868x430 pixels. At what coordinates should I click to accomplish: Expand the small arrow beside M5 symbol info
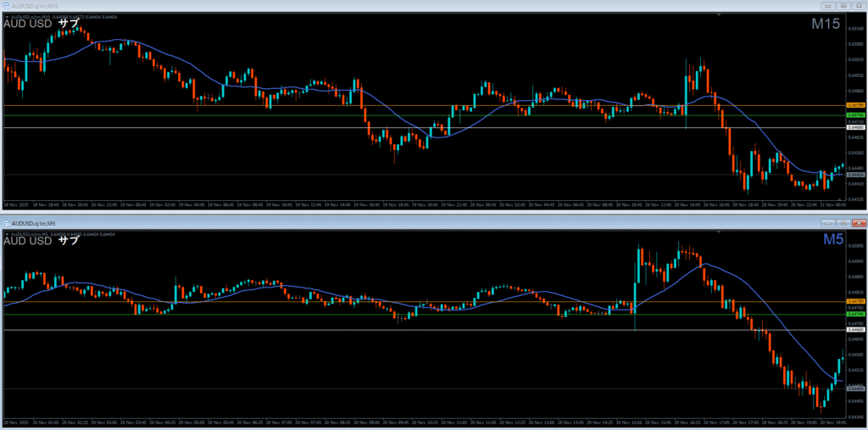[x=7, y=232]
